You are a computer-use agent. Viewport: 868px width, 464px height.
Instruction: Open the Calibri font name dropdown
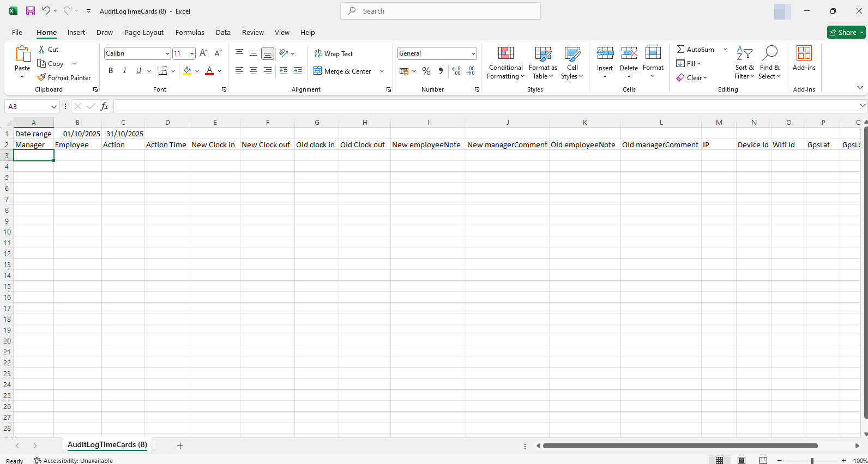tap(167, 53)
